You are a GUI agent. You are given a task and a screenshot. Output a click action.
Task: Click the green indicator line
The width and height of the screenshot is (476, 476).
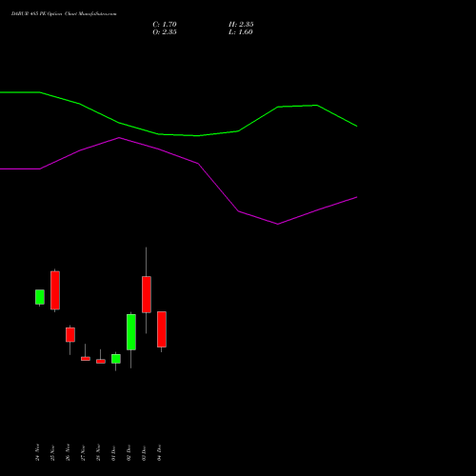179,135
